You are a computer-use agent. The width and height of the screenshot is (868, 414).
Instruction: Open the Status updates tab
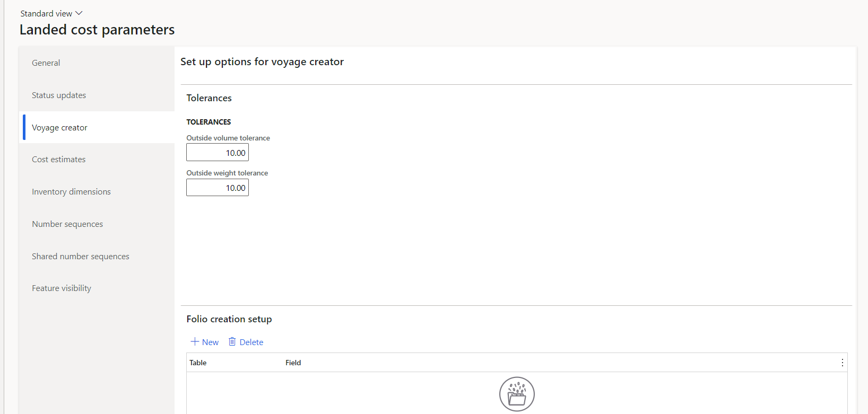59,95
